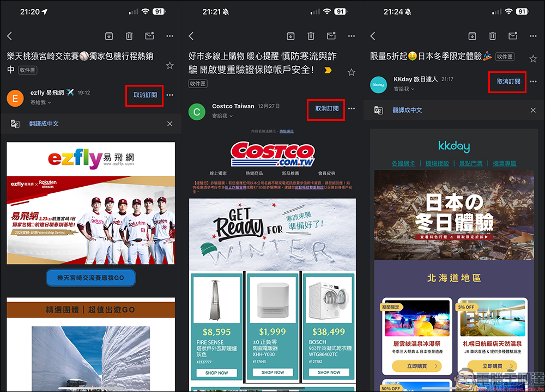Archive the Costco email

(290, 36)
